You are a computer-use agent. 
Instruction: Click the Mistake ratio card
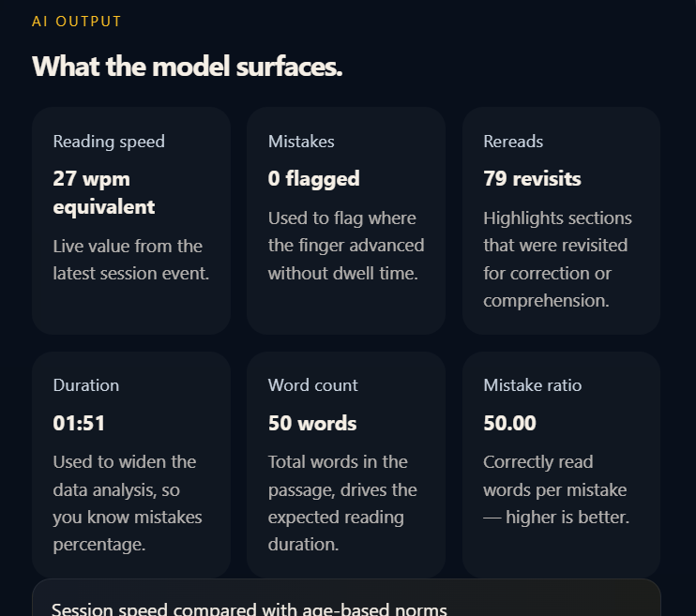pos(561,465)
